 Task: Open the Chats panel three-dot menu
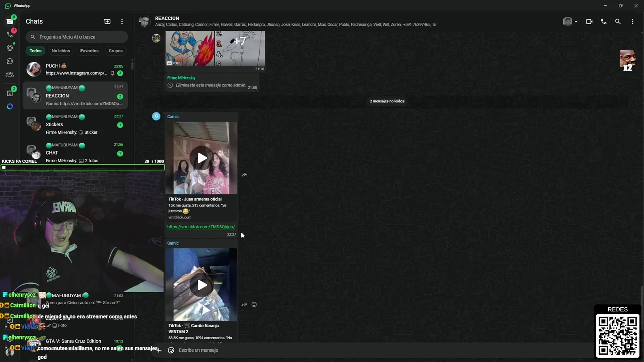(x=122, y=21)
